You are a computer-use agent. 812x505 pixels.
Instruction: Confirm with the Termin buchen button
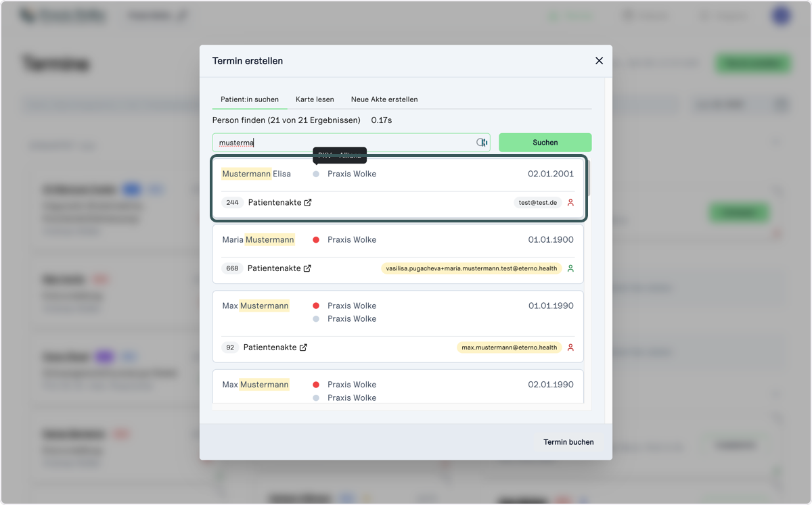(x=568, y=442)
